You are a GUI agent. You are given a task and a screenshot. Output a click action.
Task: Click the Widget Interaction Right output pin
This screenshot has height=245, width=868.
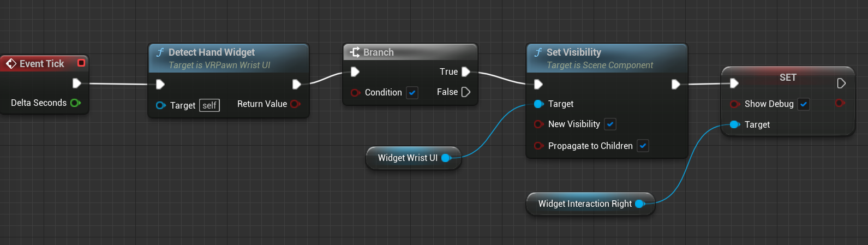(640, 204)
